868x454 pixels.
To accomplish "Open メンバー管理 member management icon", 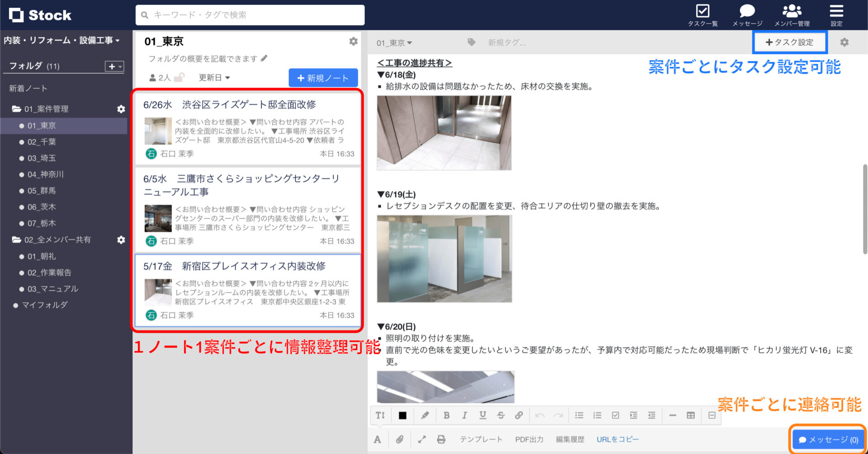I will (x=792, y=15).
